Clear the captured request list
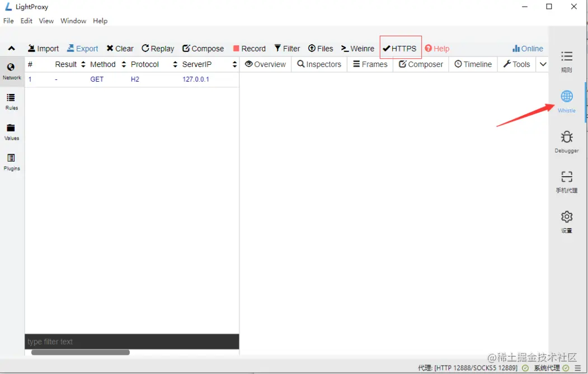The image size is (588, 374). click(x=120, y=49)
